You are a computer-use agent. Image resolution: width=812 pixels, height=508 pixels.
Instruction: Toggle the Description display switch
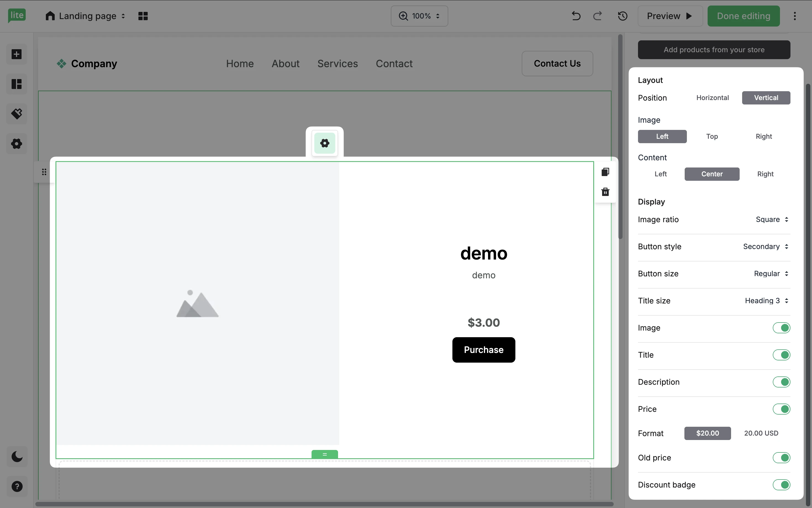point(781,382)
